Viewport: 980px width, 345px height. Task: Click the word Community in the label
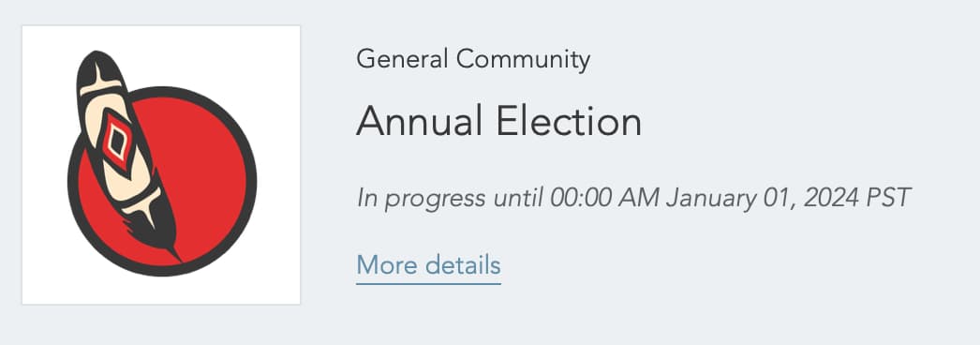pos(523,61)
